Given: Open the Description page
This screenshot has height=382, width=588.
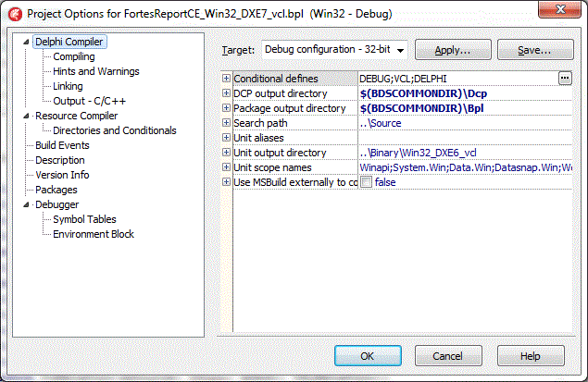Looking at the screenshot, I should tap(60, 160).
